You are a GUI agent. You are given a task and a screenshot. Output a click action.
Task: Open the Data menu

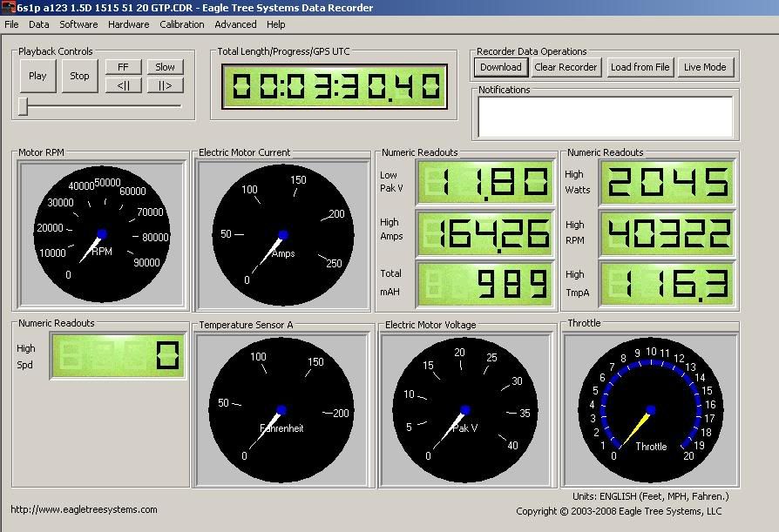pyautogui.click(x=38, y=24)
